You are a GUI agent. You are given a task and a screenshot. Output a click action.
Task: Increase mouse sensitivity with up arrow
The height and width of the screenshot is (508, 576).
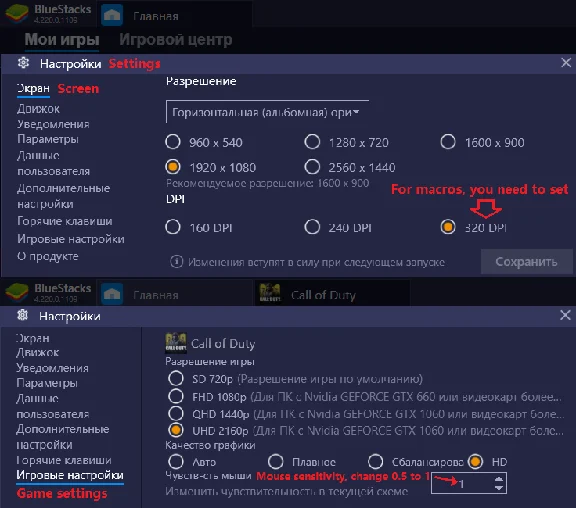click(498, 479)
